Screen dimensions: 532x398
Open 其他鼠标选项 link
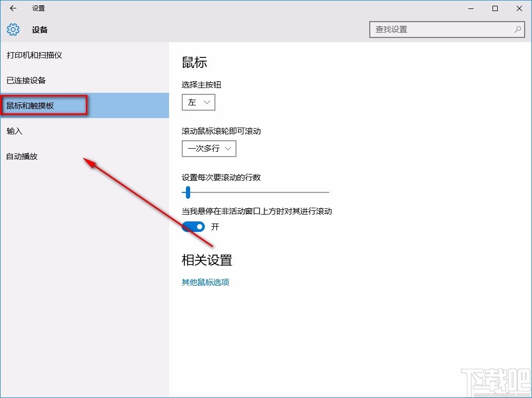205,282
